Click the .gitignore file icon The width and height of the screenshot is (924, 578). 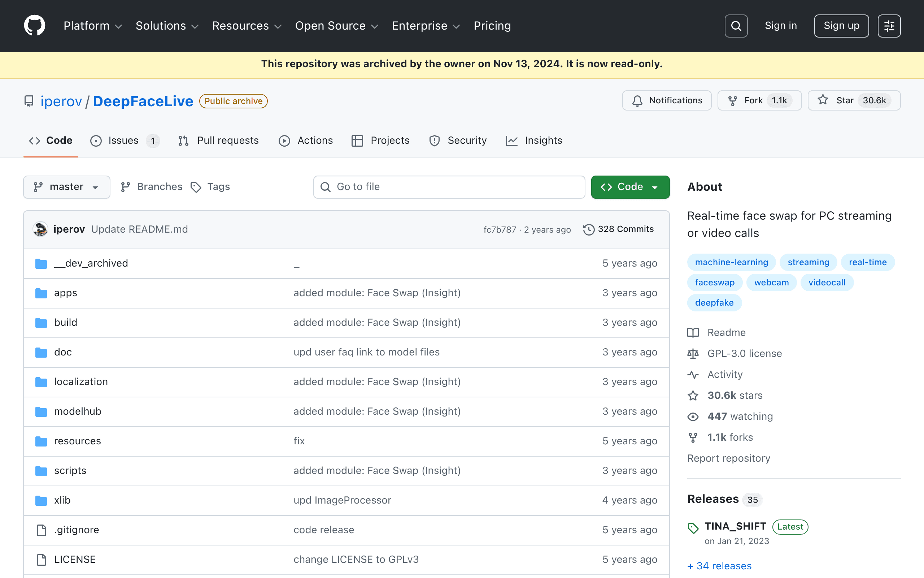pyautogui.click(x=41, y=530)
